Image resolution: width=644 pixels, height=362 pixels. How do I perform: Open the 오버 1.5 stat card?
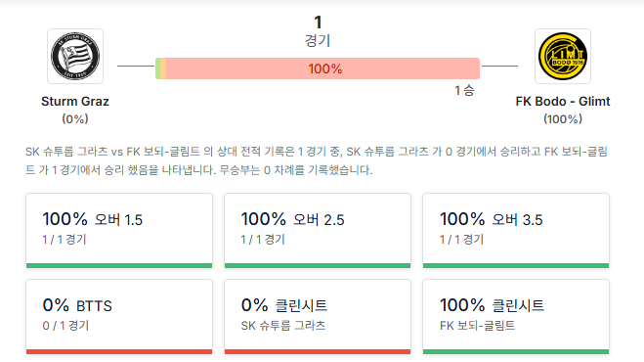coord(119,230)
